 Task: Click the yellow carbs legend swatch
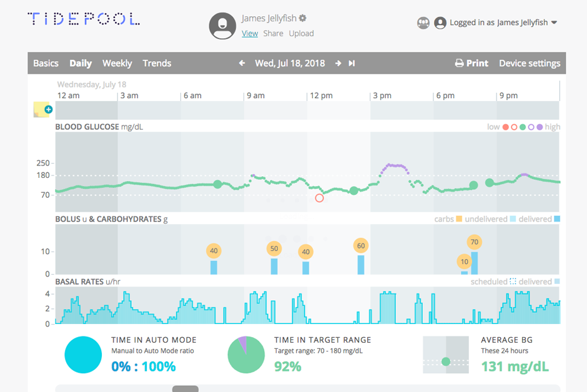point(458,219)
